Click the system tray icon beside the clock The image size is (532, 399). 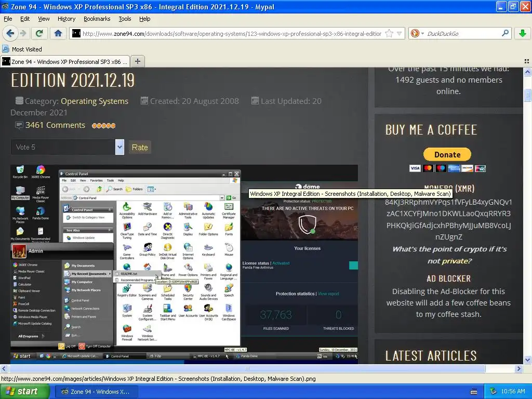tap(494, 391)
